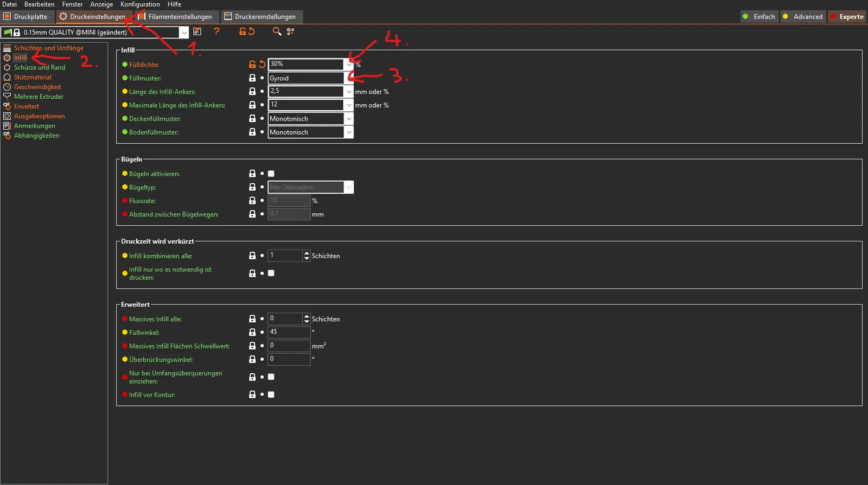Click the Füllwinkel input field
Screen dimensions: 868x485
[289, 332]
